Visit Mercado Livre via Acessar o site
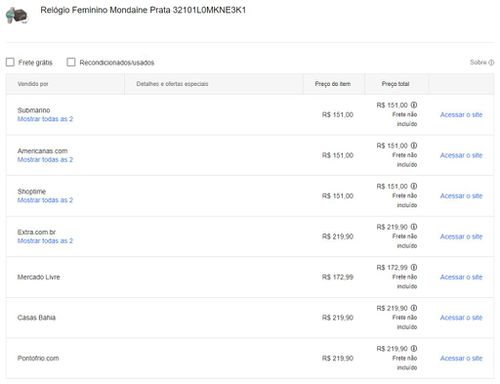 click(461, 277)
